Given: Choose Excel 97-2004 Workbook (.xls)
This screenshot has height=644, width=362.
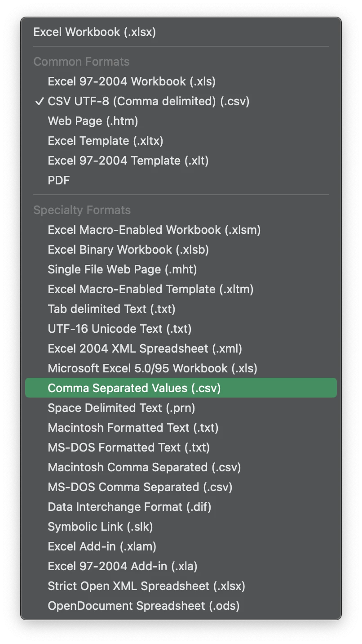Looking at the screenshot, I should 181,81.
